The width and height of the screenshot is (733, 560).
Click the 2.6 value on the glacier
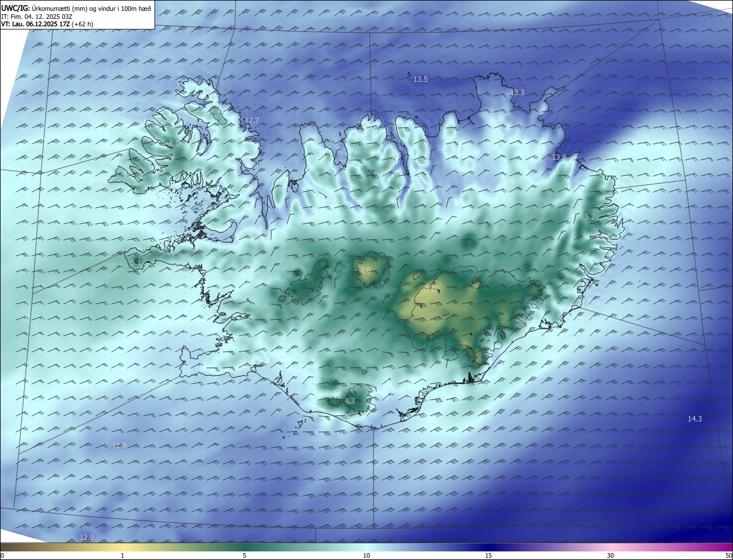(x=365, y=269)
